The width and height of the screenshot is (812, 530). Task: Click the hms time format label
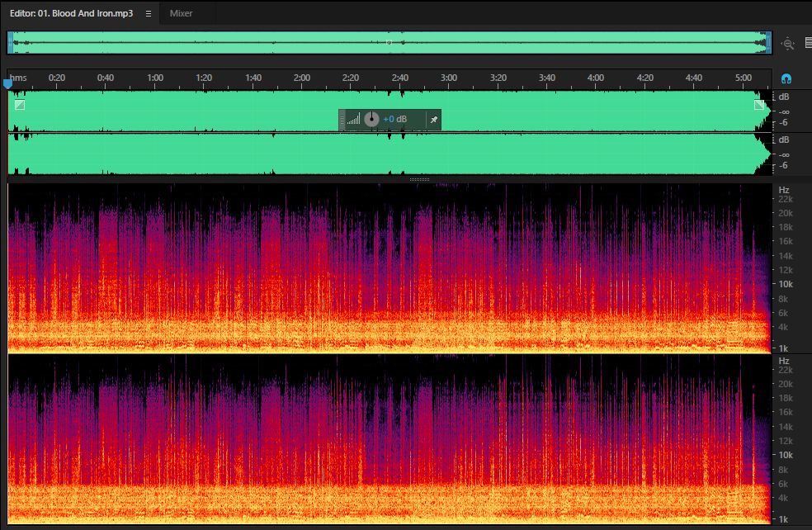(18, 78)
